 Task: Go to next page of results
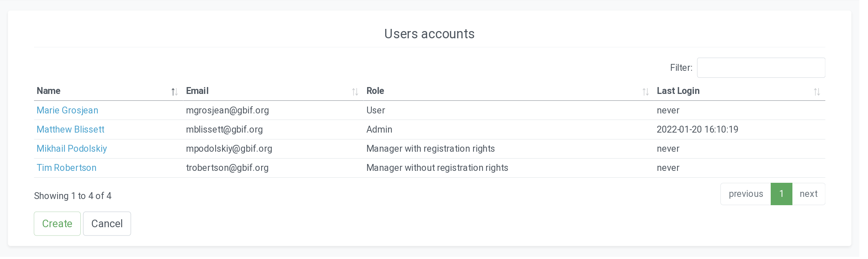point(808,194)
